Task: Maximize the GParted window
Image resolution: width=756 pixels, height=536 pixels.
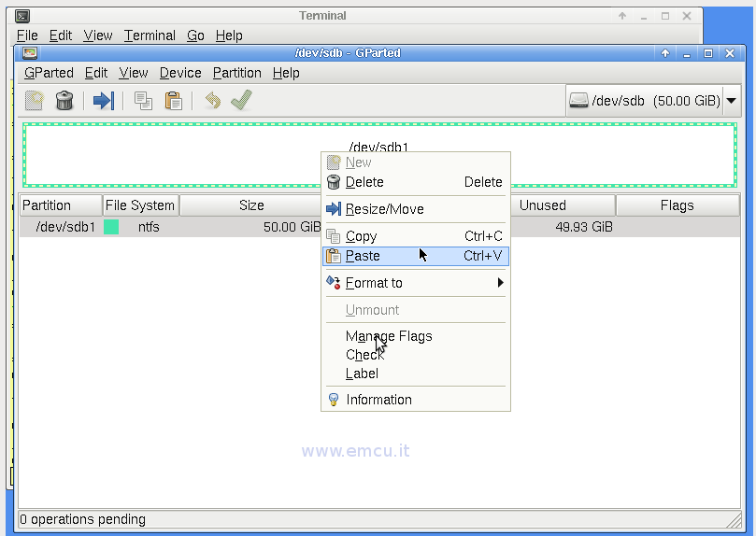Action: point(708,53)
